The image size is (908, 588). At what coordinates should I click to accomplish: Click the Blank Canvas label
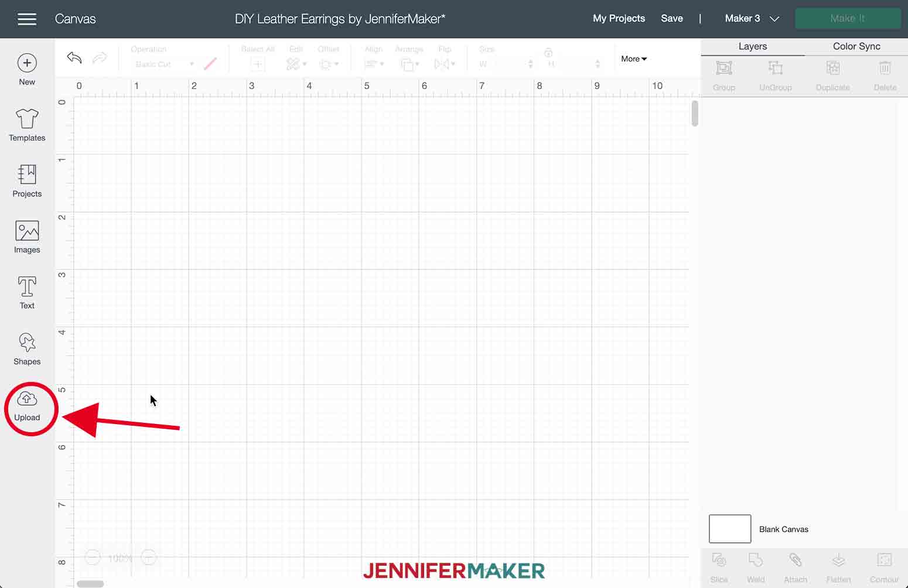[x=784, y=529]
